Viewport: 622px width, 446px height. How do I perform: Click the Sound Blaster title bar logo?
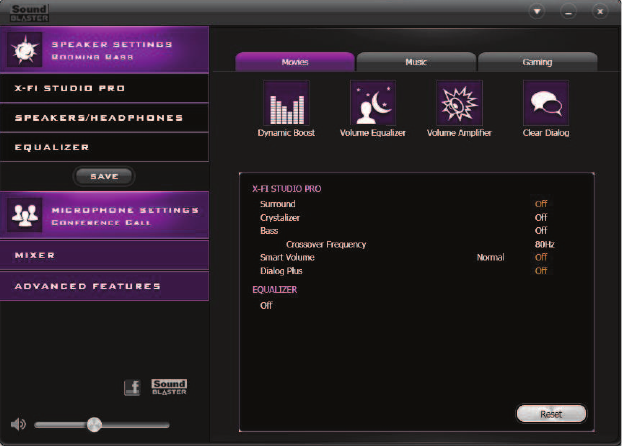point(29,13)
